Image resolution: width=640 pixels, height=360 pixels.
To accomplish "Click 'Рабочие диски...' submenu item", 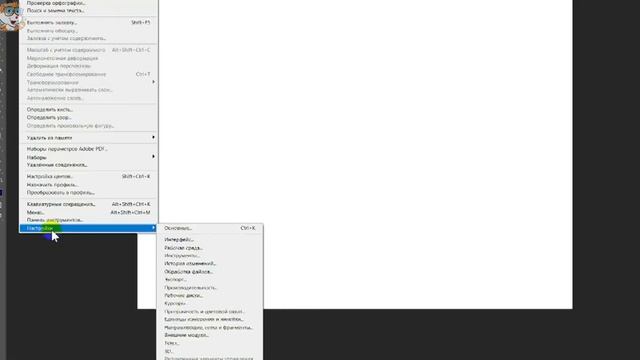I will (x=210, y=296).
